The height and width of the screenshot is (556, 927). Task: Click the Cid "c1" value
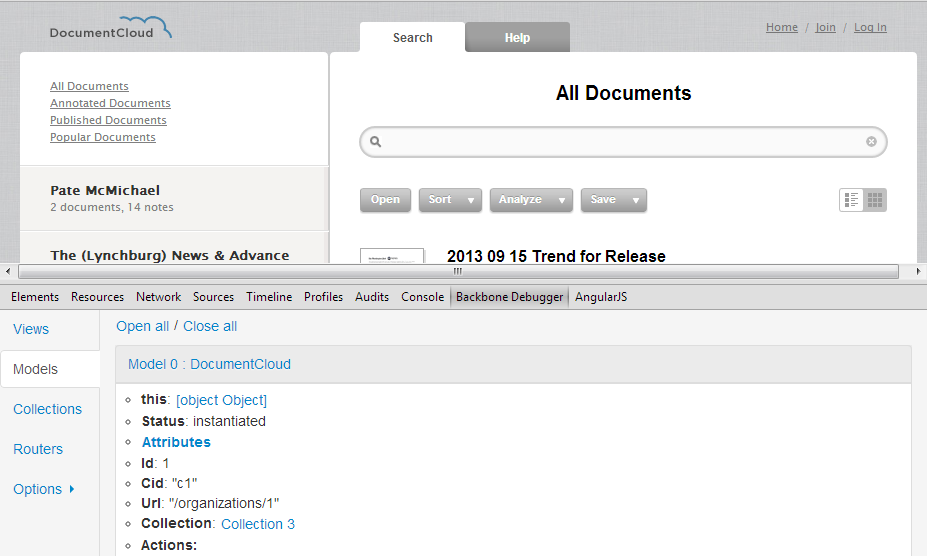click(184, 483)
